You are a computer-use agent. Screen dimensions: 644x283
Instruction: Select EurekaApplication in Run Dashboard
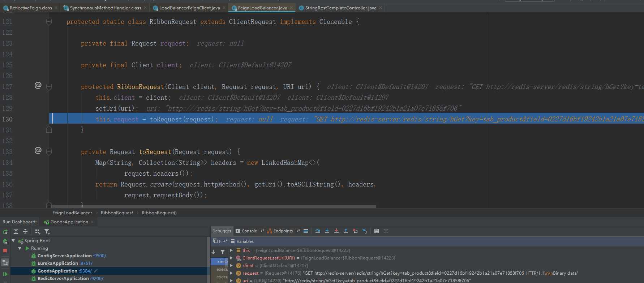pos(58,263)
